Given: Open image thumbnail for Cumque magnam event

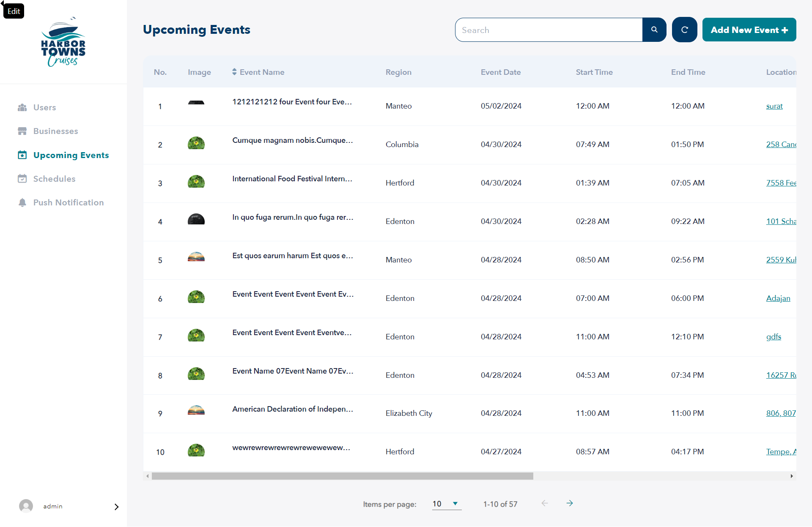Looking at the screenshot, I should coord(196,143).
